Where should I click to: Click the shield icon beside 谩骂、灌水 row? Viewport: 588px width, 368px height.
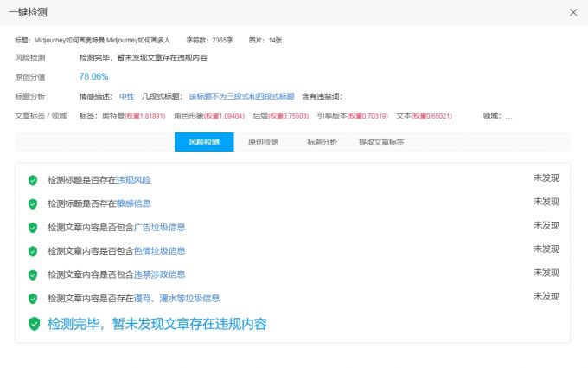(33, 299)
